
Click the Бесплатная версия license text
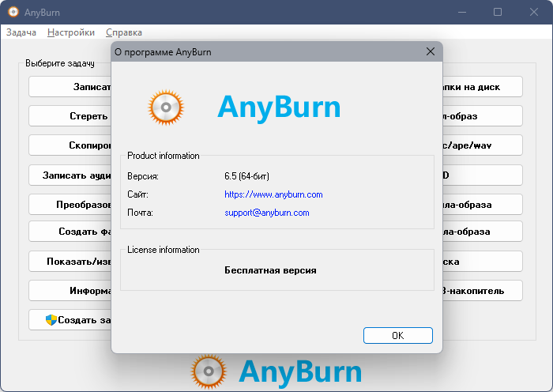click(270, 270)
